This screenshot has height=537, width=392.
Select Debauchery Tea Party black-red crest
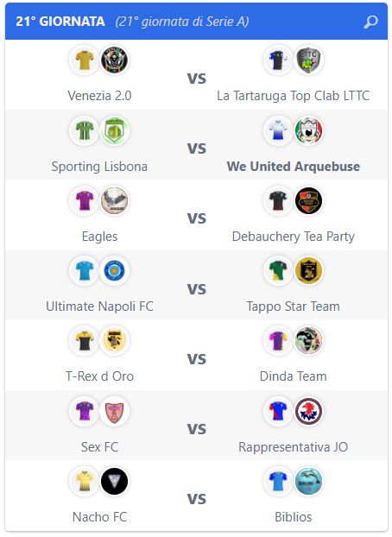308,200
